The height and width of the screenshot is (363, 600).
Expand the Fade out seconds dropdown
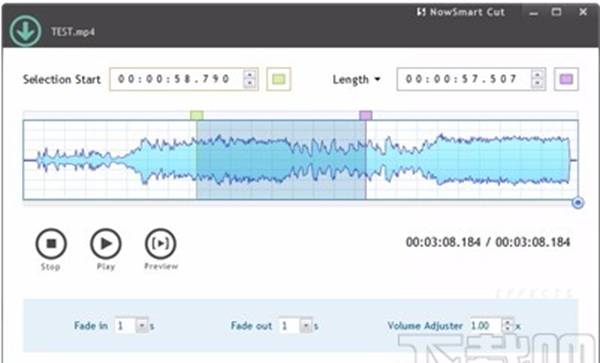307,326
